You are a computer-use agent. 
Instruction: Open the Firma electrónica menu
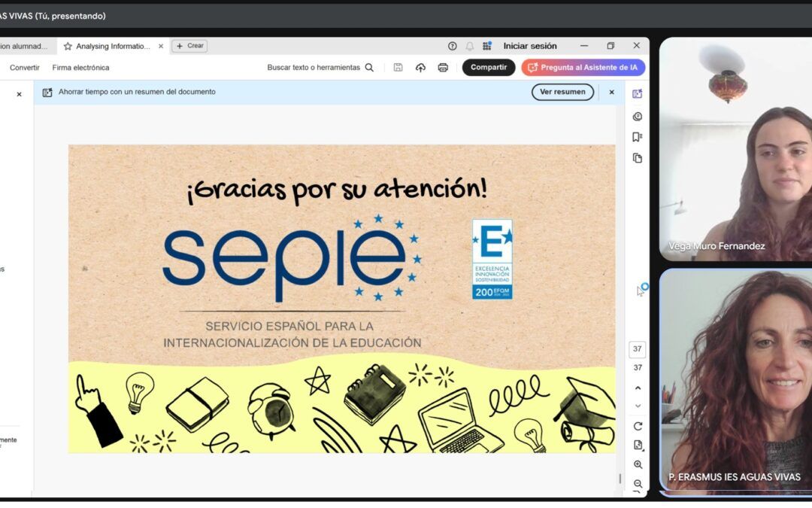tap(80, 68)
